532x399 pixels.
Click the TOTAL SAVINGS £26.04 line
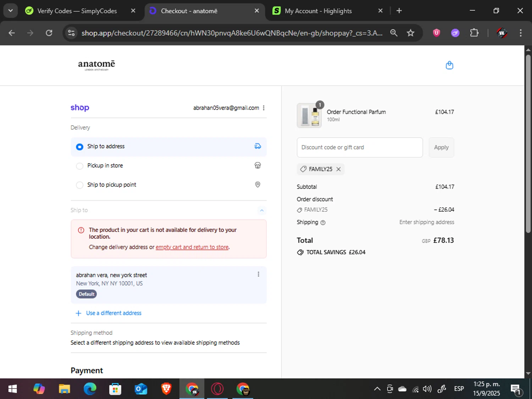[331, 252]
